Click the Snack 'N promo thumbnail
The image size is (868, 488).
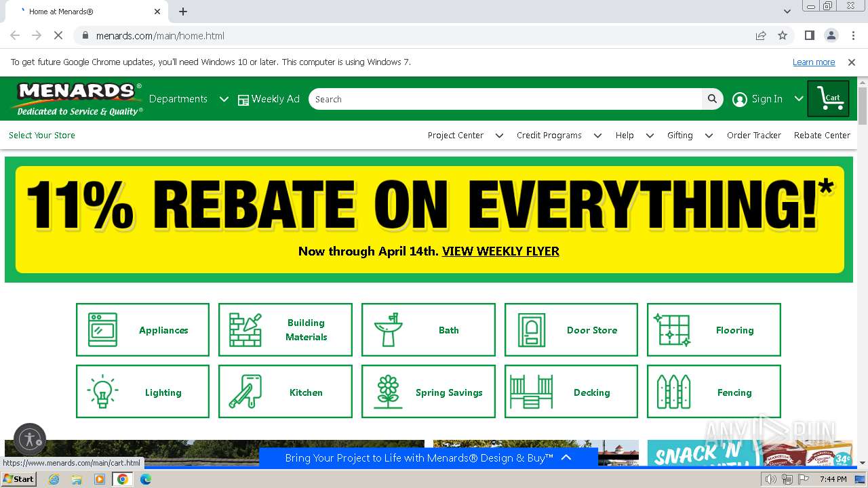tap(749, 453)
